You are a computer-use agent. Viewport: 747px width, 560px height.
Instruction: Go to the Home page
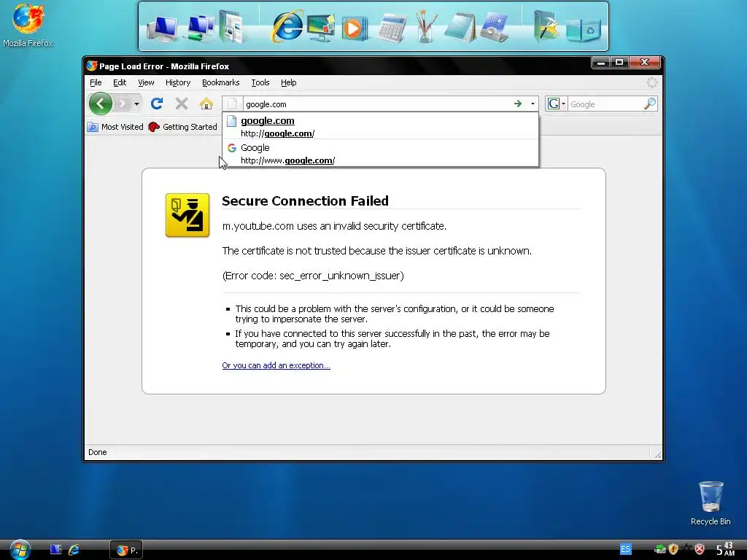click(x=206, y=104)
